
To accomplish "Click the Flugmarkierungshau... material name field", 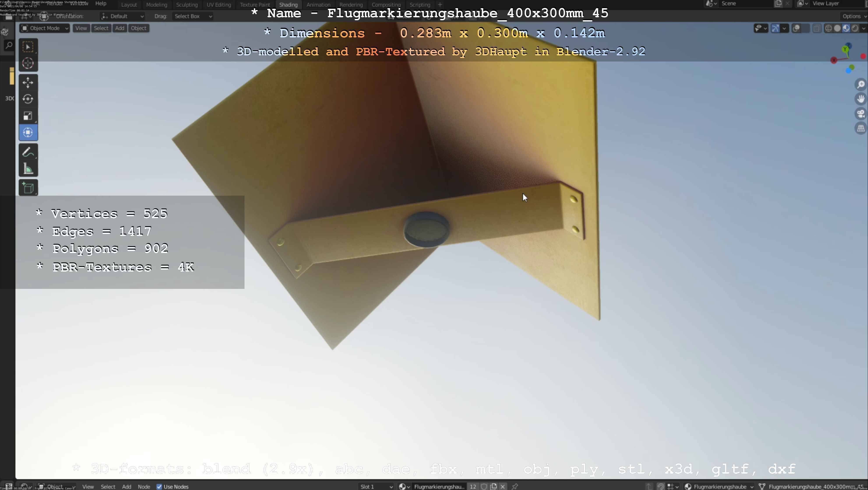I will click(439, 486).
